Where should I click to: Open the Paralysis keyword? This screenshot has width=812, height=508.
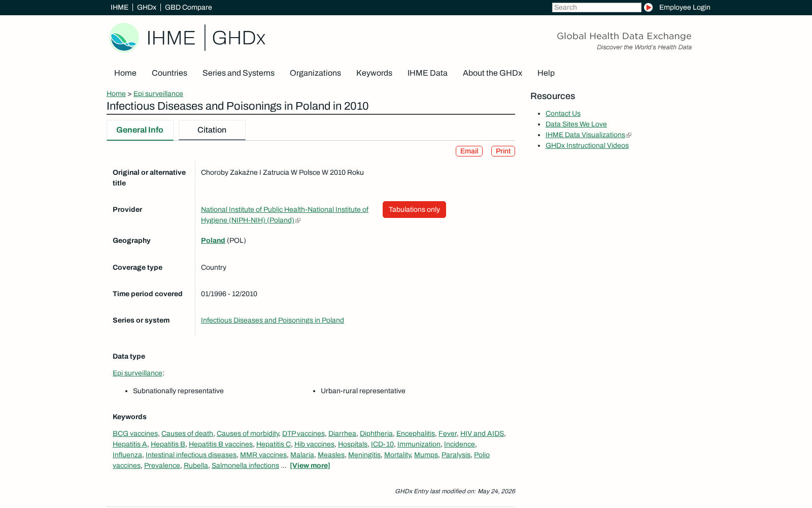point(456,455)
